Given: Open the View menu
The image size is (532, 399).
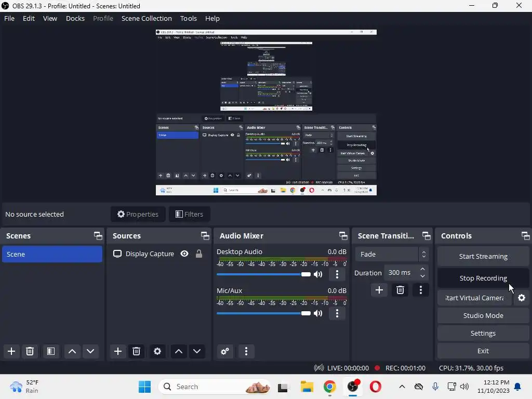Looking at the screenshot, I should point(50,18).
